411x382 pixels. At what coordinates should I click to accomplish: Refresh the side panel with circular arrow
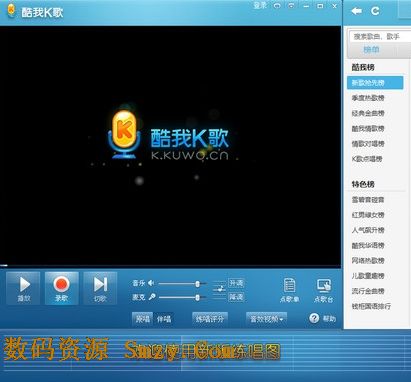pos(375,11)
